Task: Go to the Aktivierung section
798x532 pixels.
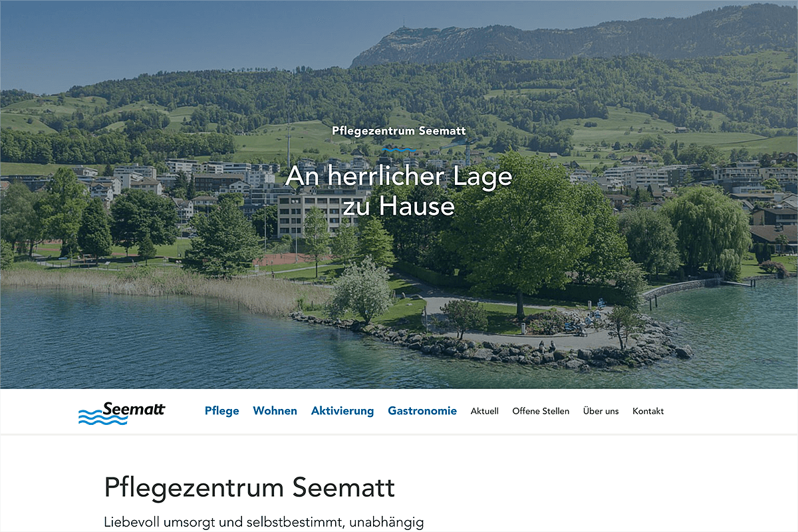Action: [x=342, y=411]
